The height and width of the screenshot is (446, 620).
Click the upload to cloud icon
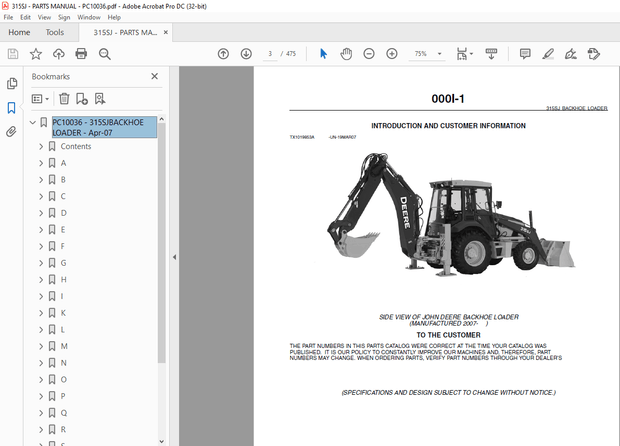coord(59,54)
